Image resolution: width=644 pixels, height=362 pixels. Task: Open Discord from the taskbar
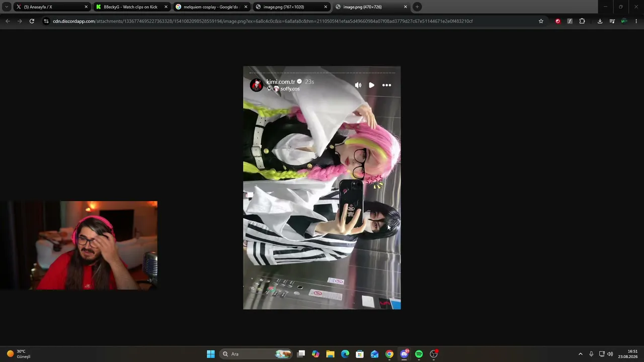[x=404, y=354]
